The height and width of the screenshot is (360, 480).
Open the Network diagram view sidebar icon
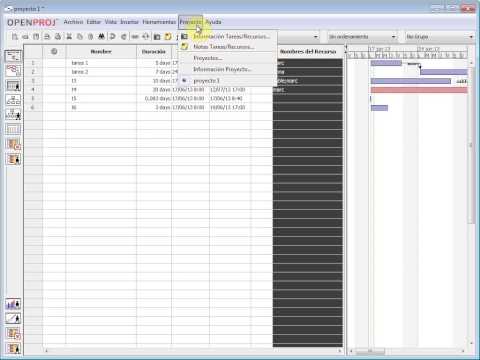point(13,70)
